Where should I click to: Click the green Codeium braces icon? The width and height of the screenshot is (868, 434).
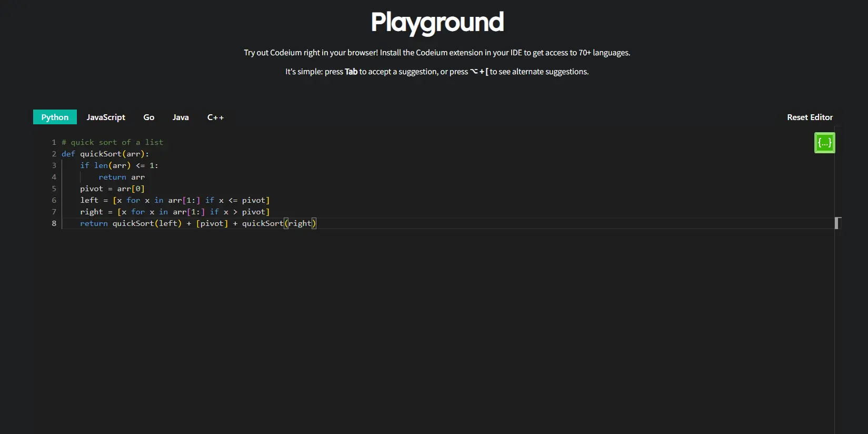click(x=824, y=143)
